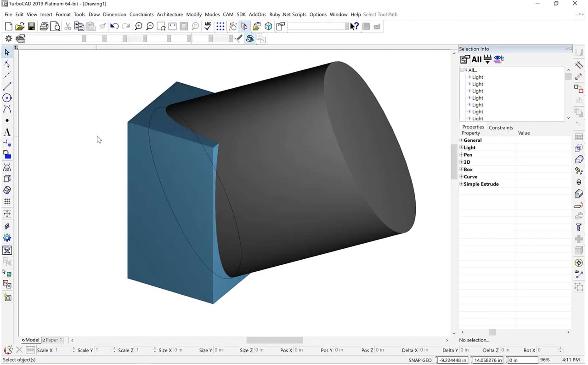Image resolution: width=588 pixels, height=365 pixels.
Task: Switch to the Constraints tab
Action: tap(501, 127)
